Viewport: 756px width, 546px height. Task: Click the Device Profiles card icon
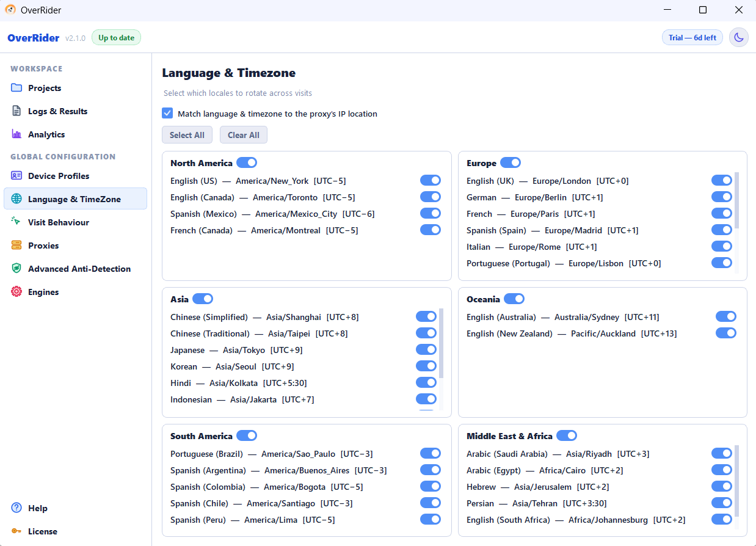16,176
